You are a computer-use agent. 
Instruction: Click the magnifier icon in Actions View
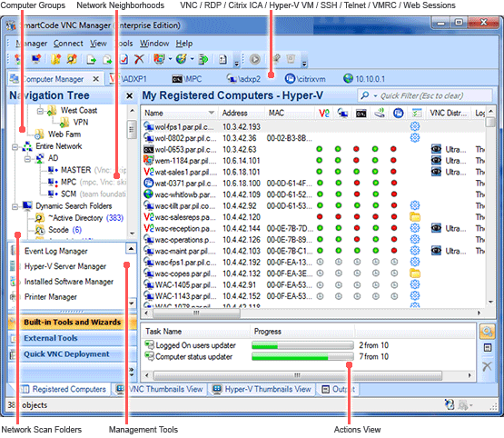(x=488, y=332)
